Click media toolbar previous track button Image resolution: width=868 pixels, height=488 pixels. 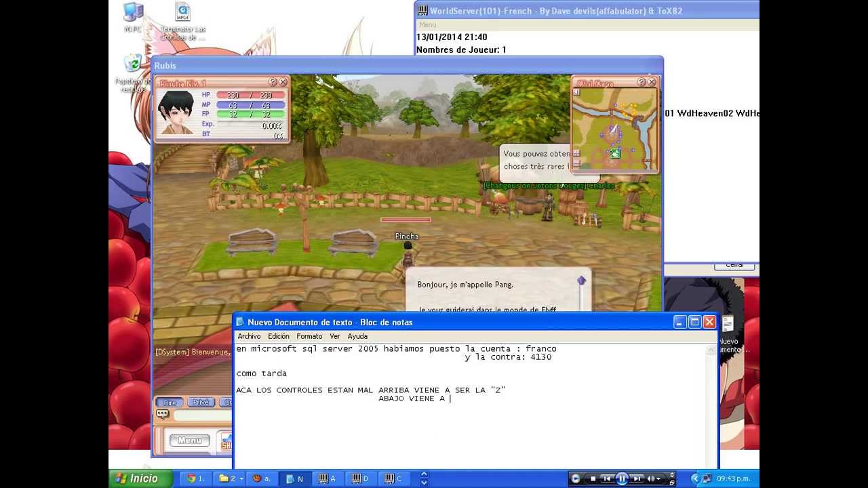coord(608,479)
